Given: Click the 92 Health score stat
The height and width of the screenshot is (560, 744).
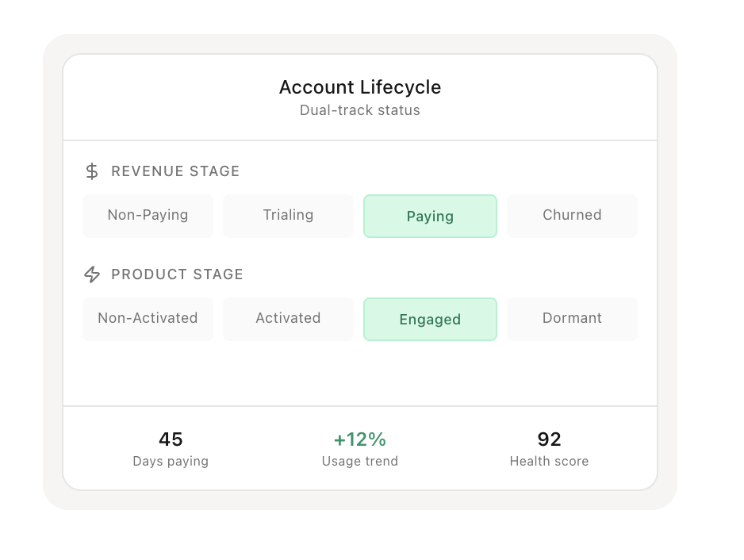Looking at the screenshot, I should [x=549, y=439].
